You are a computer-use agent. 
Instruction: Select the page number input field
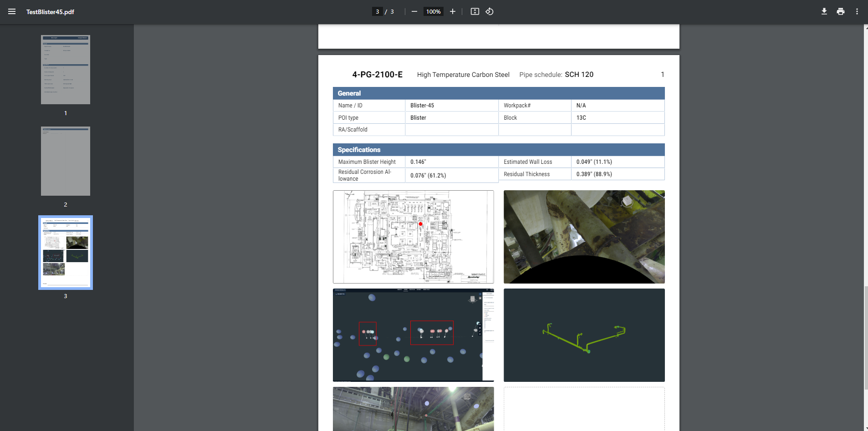click(x=377, y=12)
